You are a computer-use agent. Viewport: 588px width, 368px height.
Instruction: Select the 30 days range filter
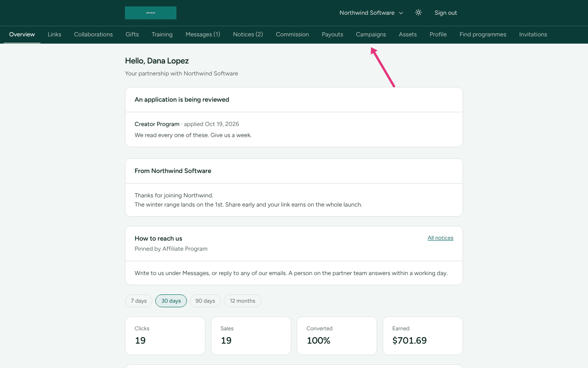pos(171,301)
